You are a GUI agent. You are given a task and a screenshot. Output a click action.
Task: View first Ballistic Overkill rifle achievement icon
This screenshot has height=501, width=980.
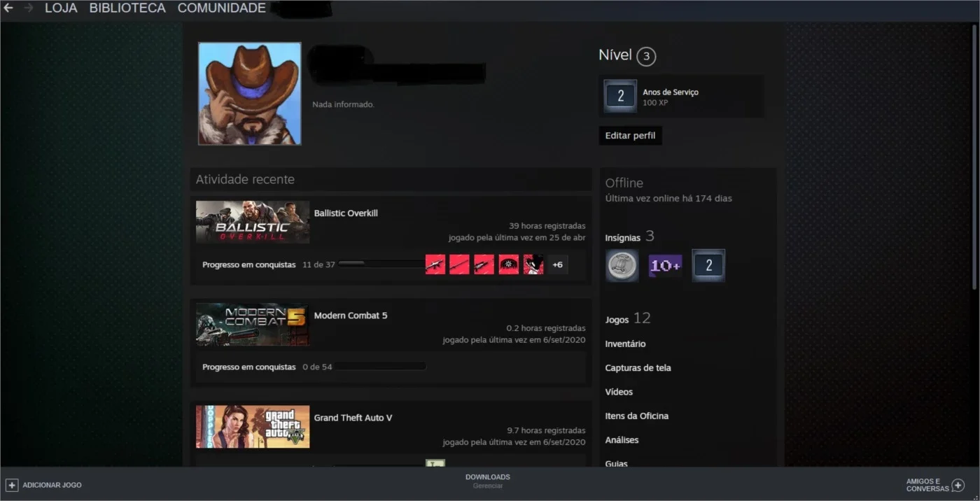point(435,264)
